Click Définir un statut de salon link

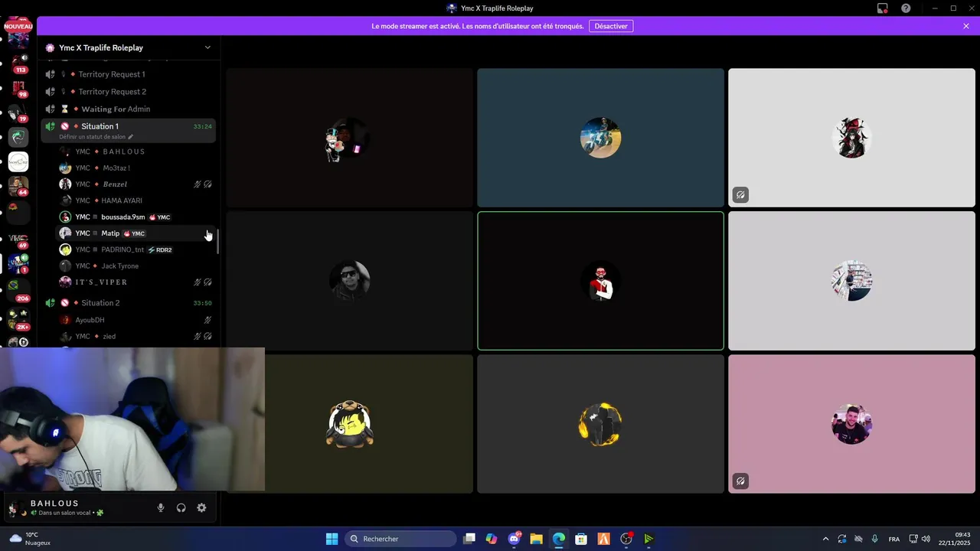coord(96,137)
